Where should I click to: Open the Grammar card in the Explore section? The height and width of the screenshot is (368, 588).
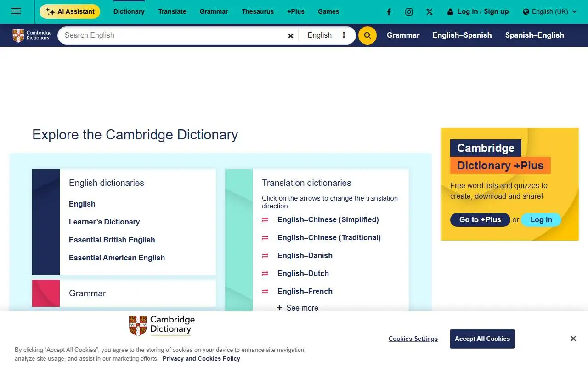(x=124, y=293)
